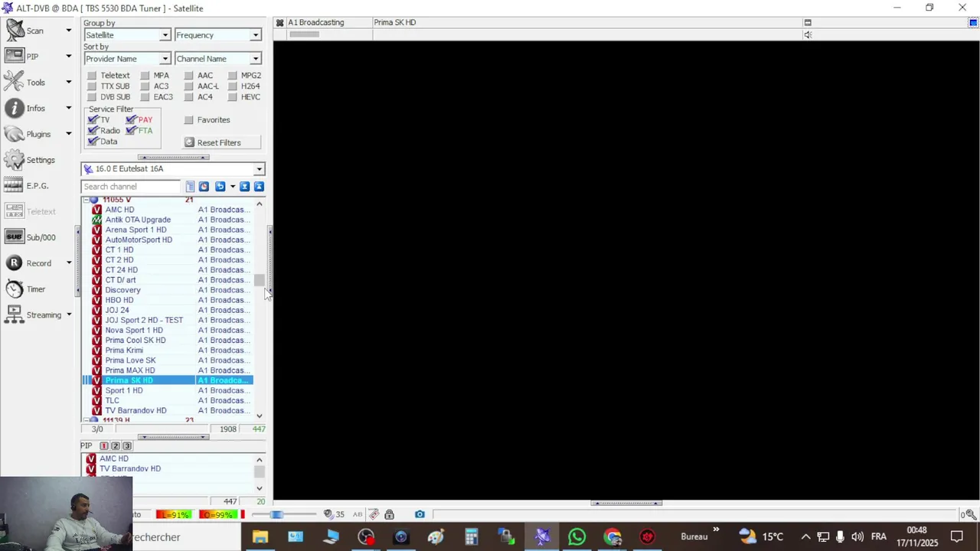Click the channel list layout icon
The width and height of the screenshot is (980, 551).
(190, 187)
